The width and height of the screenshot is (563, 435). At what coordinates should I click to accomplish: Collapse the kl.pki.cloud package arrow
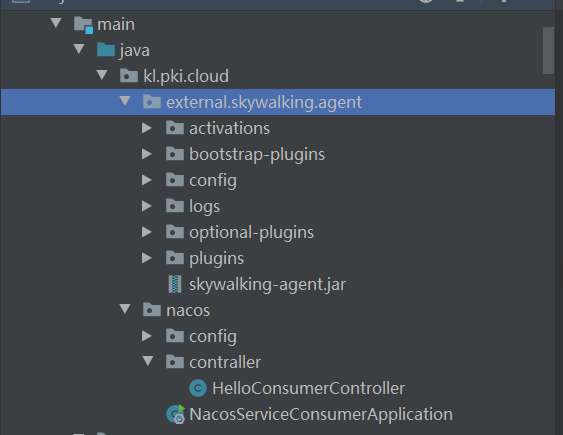pos(102,75)
